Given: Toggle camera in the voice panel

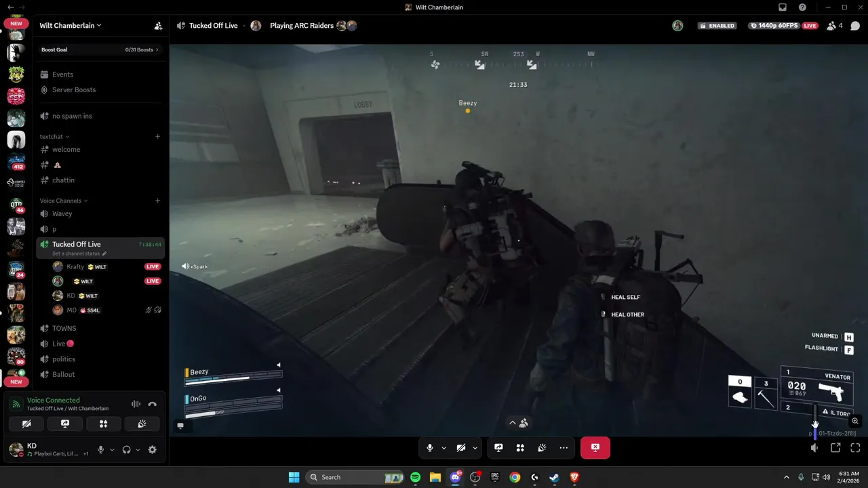Looking at the screenshot, I should click(26, 424).
